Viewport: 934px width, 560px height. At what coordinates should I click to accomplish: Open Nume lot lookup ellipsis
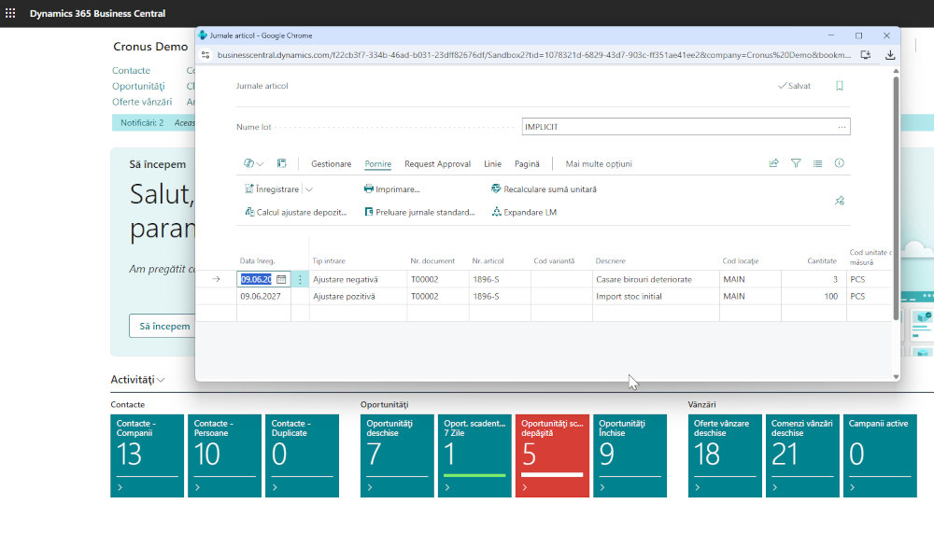842,127
